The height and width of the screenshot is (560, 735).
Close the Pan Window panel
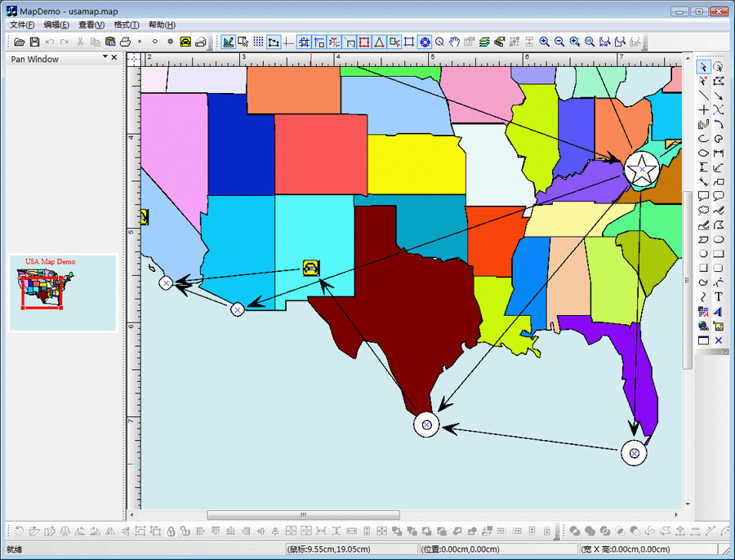(x=114, y=58)
